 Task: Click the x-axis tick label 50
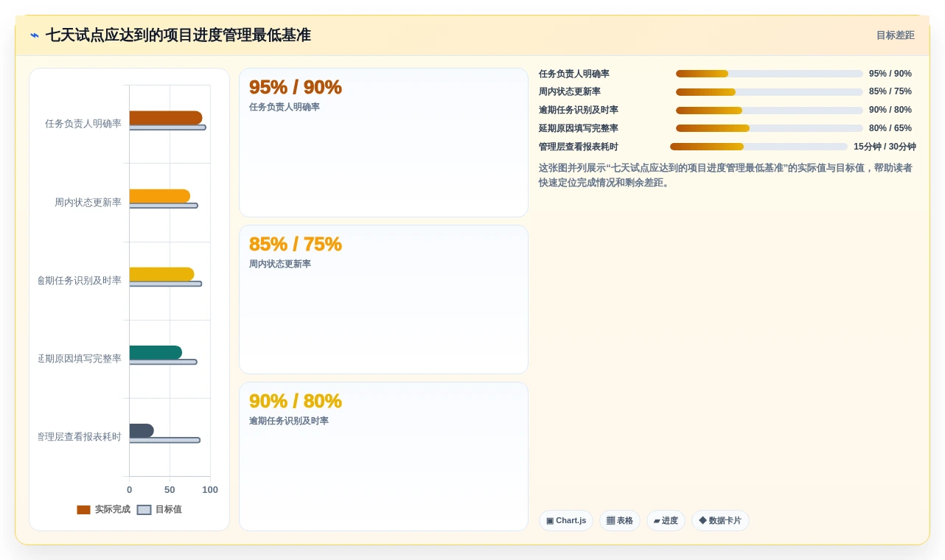point(170,490)
